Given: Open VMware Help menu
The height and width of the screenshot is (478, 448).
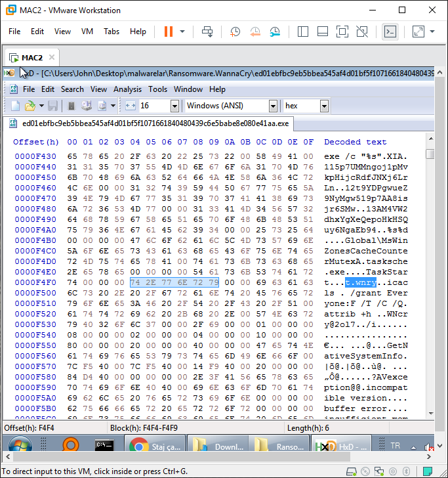Looking at the screenshot, I should click(138, 32).
